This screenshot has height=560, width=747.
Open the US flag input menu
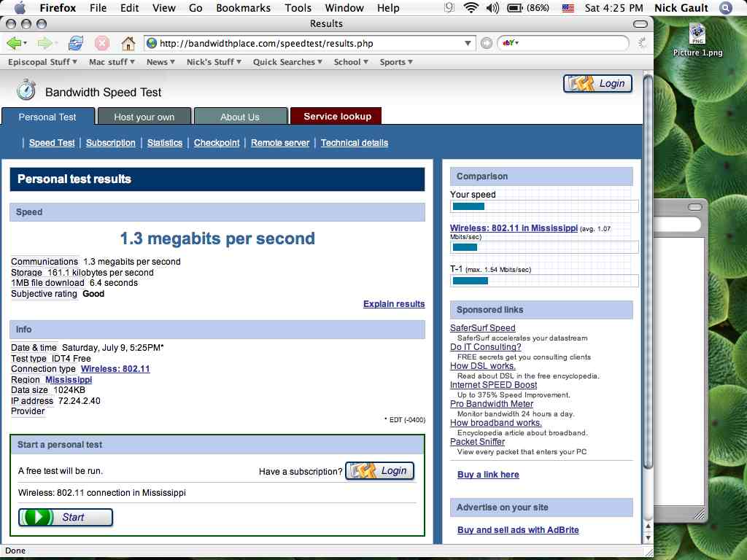(568, 7)
